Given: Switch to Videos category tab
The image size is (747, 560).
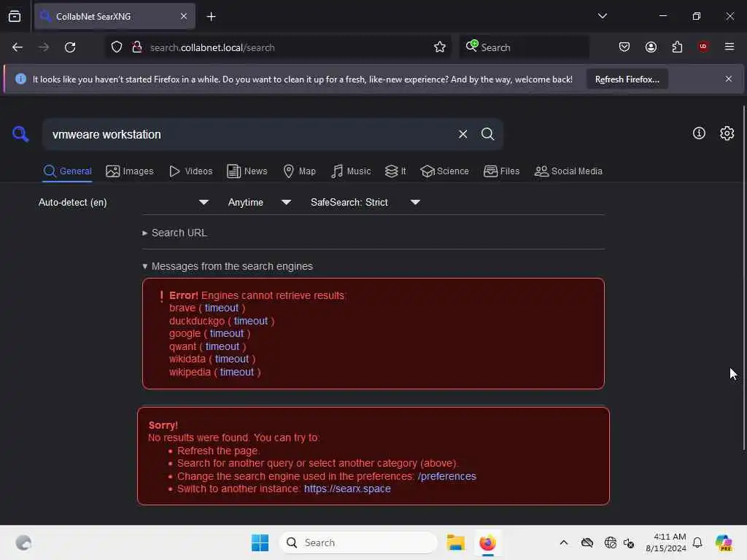Looking at the screenshot, I should click(x=190, y=171).
